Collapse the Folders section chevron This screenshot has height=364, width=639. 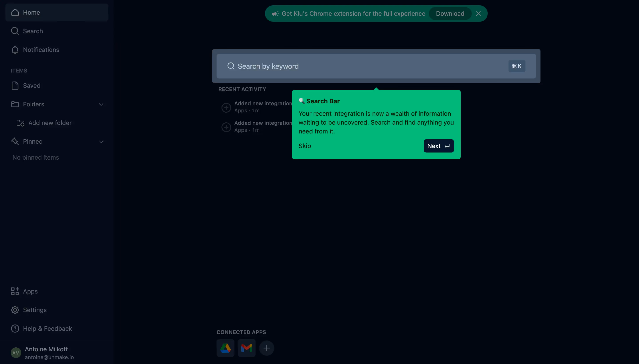[x=101, y=104]
